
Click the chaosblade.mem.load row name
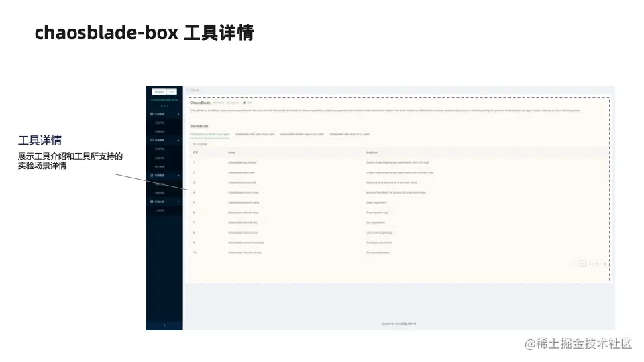(x=241, y=172)
